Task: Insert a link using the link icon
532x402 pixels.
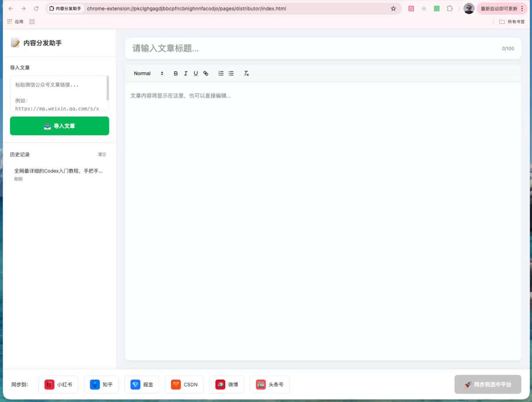Action: tap(206, 74)
